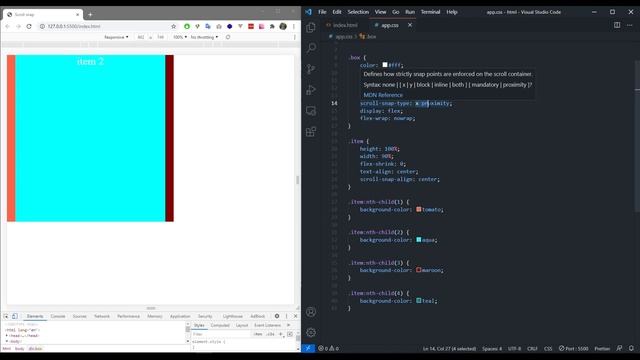Change the Spaces: 4 indentation setting
Image resolution: width=640 pixels, height=360 pixels.
coord(492,349)
